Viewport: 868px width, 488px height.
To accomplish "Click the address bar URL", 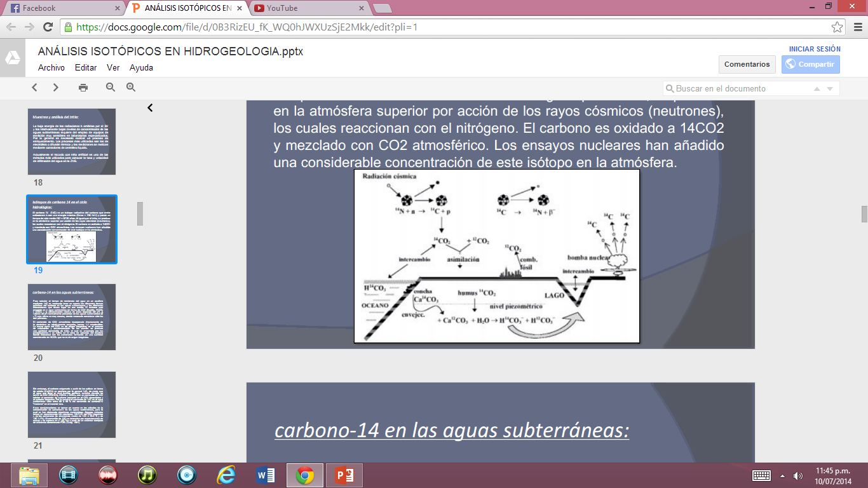I will [x=247, y=27].
